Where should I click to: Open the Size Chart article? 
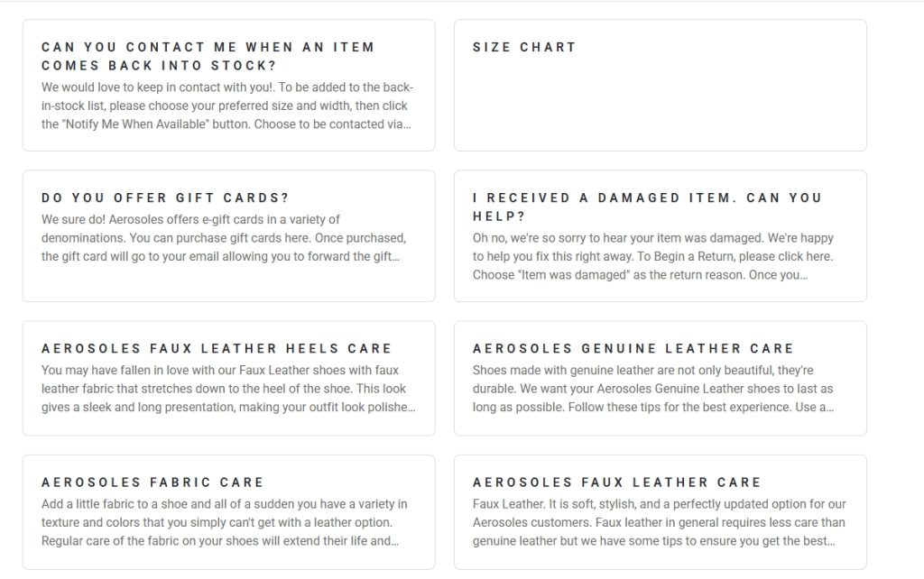coord(524,47)
